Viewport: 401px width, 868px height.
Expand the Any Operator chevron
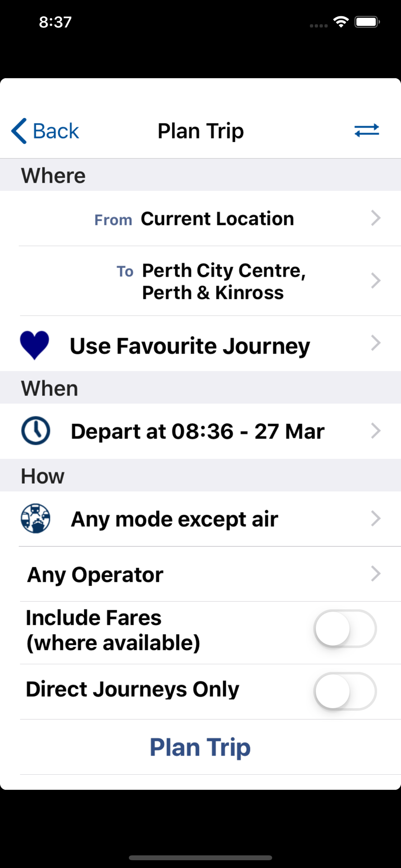click(376, 574)
